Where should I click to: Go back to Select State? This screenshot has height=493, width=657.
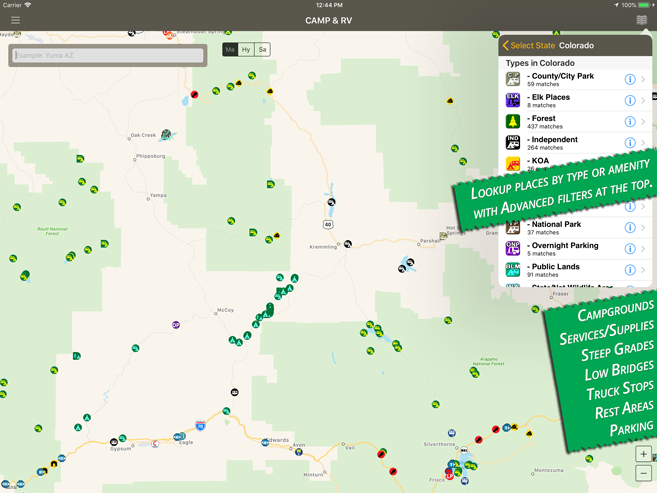click(x=528, y=45)
